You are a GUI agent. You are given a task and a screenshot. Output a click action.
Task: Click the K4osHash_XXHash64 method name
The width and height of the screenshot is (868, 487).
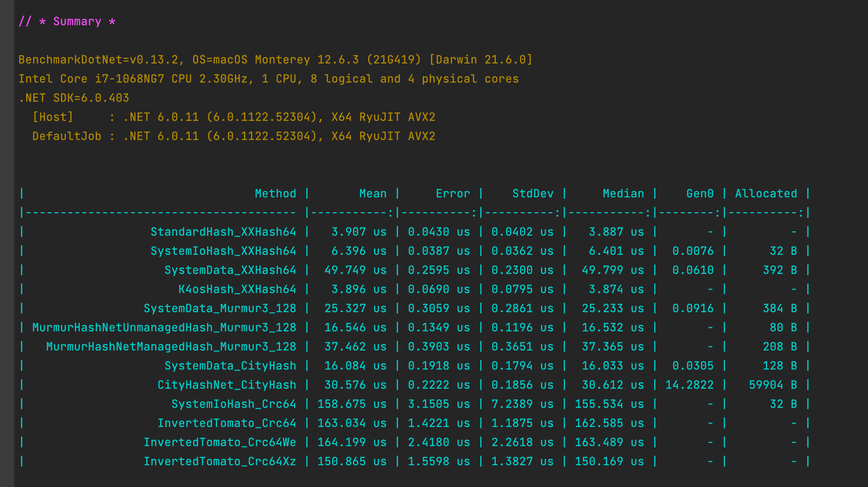[237, 290]
